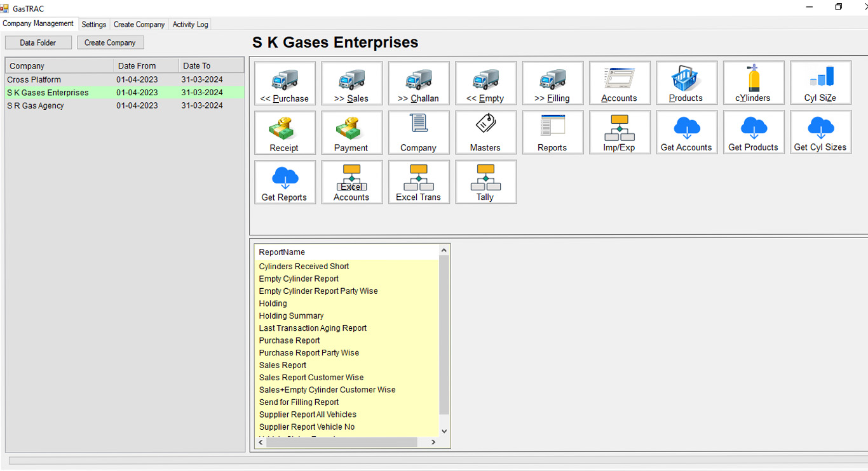Click the GasTRAC title bar app icon
The image size is (868, 471).
click(5, 8)
